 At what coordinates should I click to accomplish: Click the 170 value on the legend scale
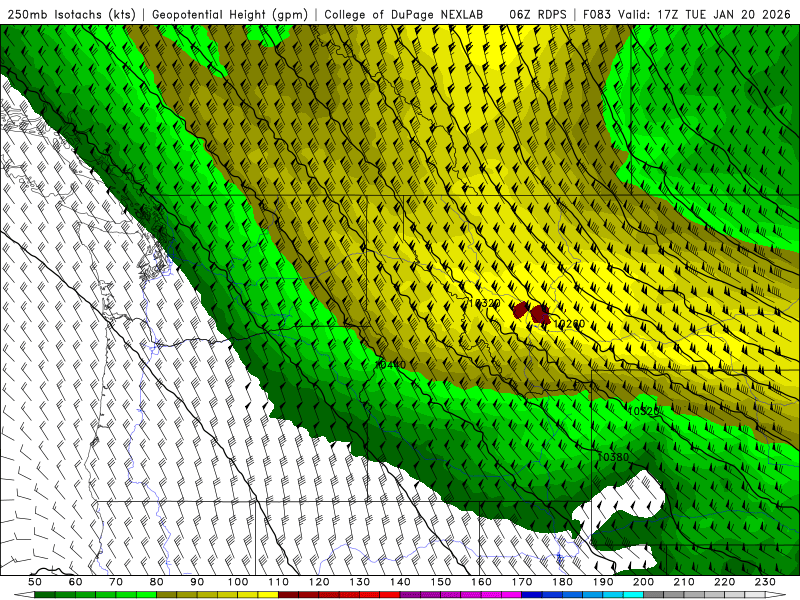(x=522, y=582)
